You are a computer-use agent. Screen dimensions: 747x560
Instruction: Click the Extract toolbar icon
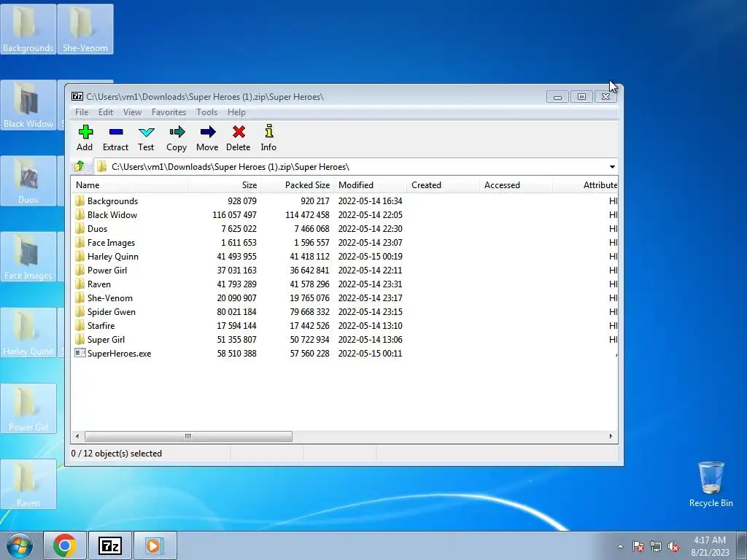116,138
